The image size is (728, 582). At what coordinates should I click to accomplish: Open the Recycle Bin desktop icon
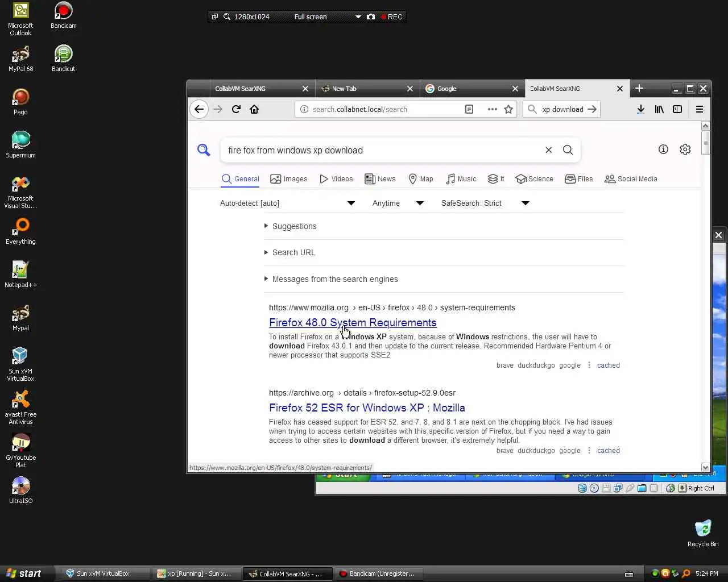[x=703, y=534]
